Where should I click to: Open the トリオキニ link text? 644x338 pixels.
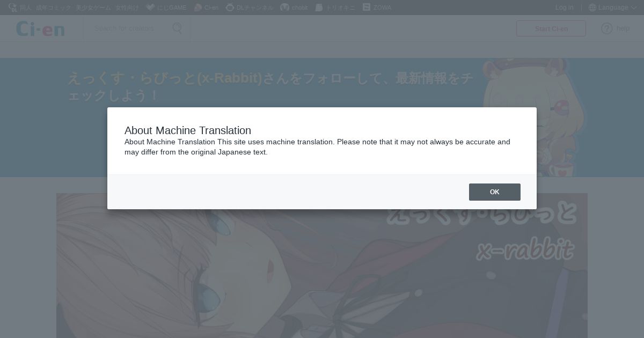(x=341, y=8)
